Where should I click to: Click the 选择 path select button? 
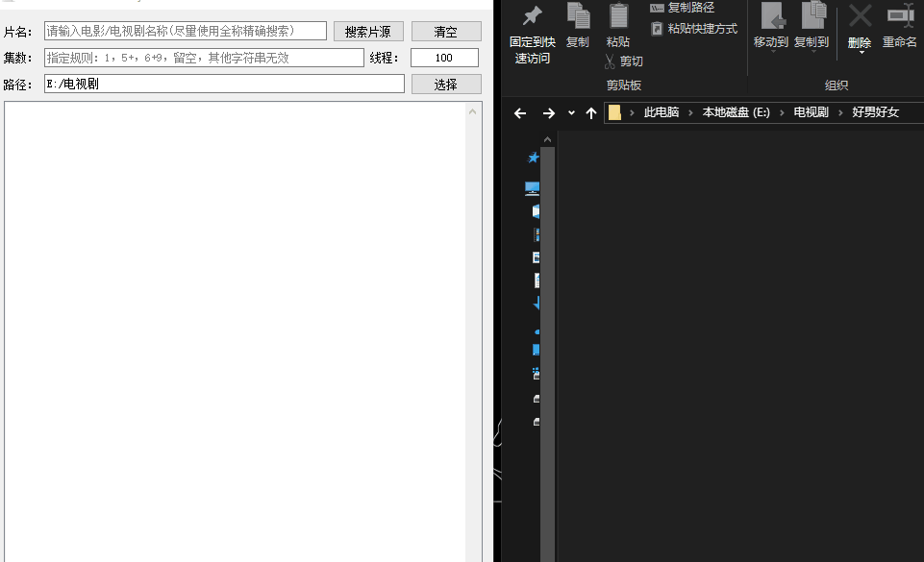click(x=446, y=85)
